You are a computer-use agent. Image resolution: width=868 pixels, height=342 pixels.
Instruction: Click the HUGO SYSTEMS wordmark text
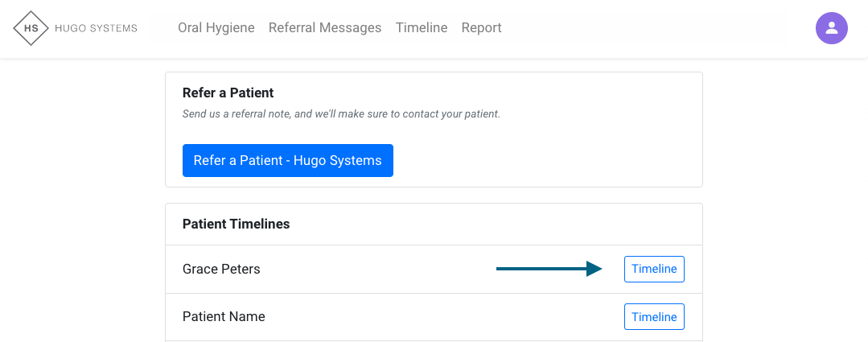tap(96, 28)
